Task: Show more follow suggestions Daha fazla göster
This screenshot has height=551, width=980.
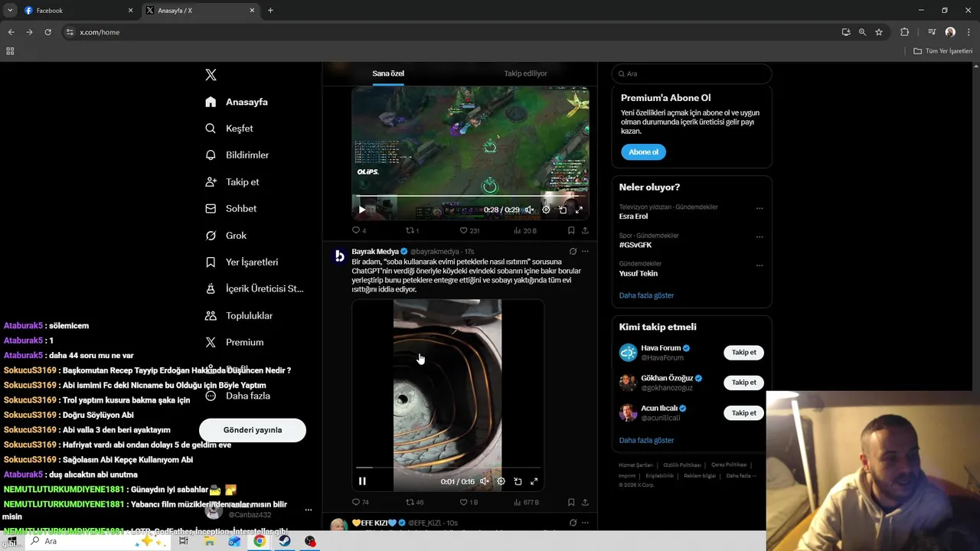Action: pos(646,441)
